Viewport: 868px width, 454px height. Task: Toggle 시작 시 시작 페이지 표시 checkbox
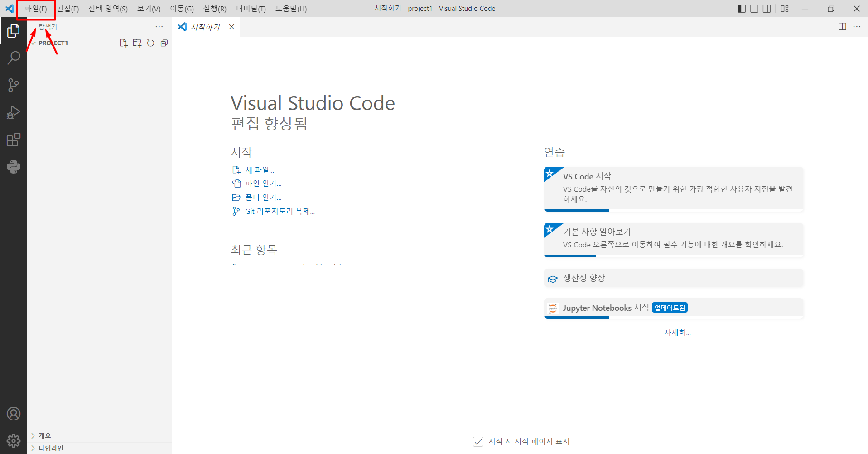[x=478, y=441]
